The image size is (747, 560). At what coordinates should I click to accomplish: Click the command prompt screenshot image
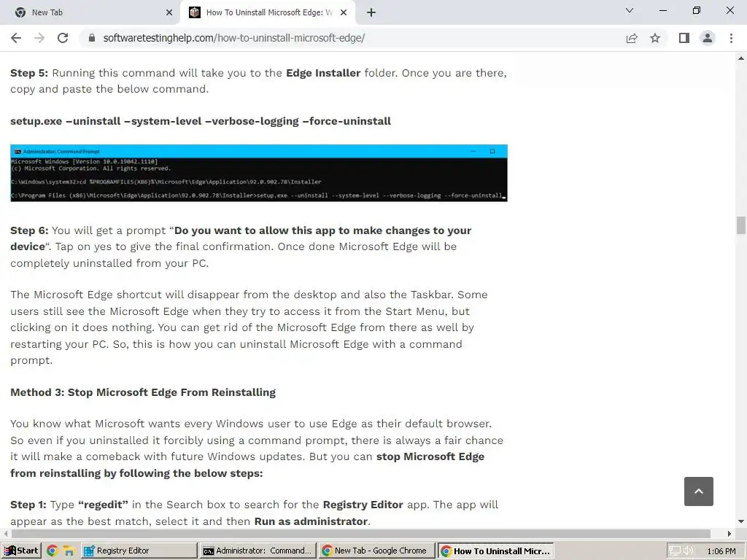coord(259,173)
